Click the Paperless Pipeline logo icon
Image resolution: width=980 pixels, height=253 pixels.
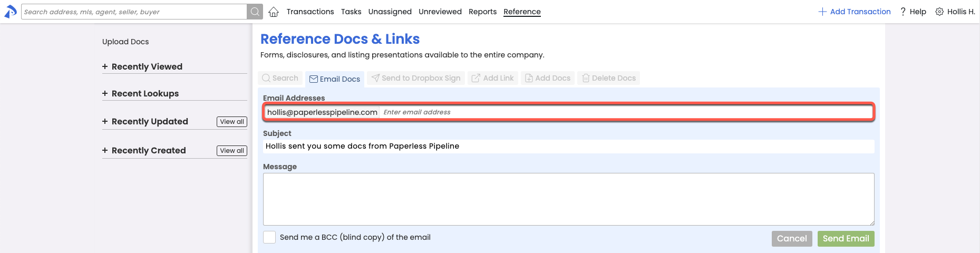11,12
